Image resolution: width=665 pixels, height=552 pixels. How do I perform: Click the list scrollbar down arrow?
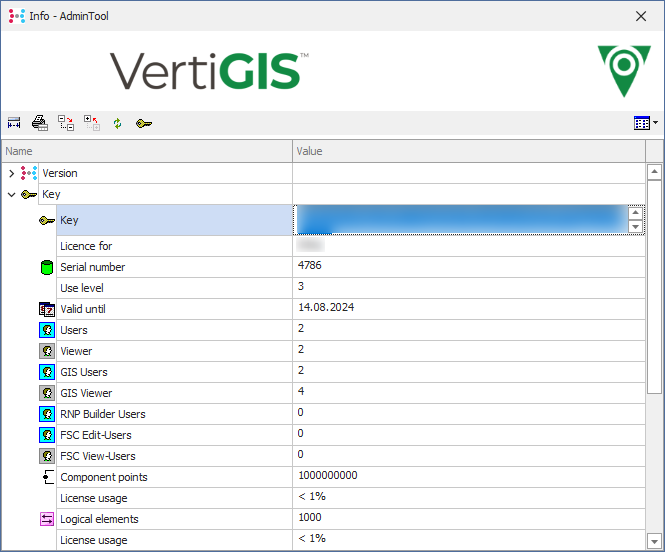click(654, 541)
